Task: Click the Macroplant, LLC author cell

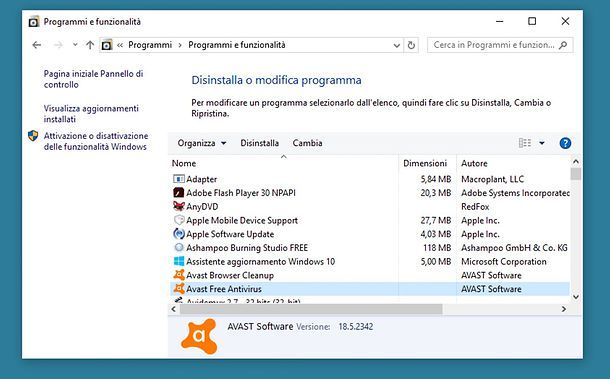Action: click(493, 179)
